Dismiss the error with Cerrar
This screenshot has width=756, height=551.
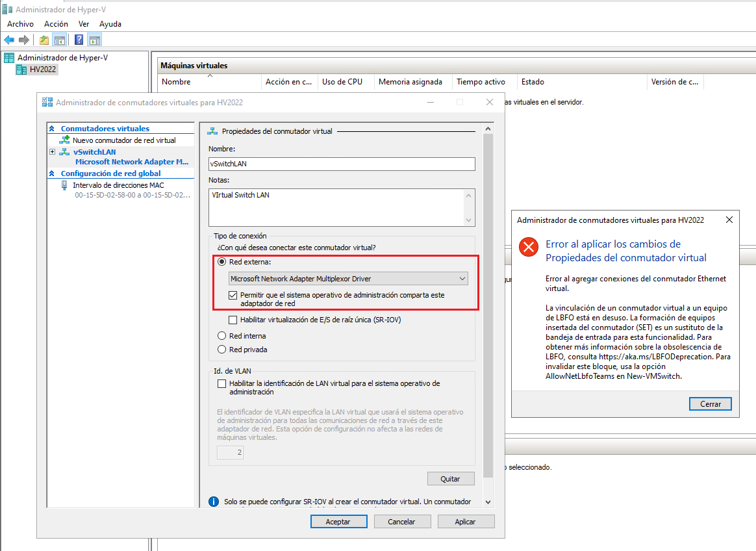click(710, 404)
